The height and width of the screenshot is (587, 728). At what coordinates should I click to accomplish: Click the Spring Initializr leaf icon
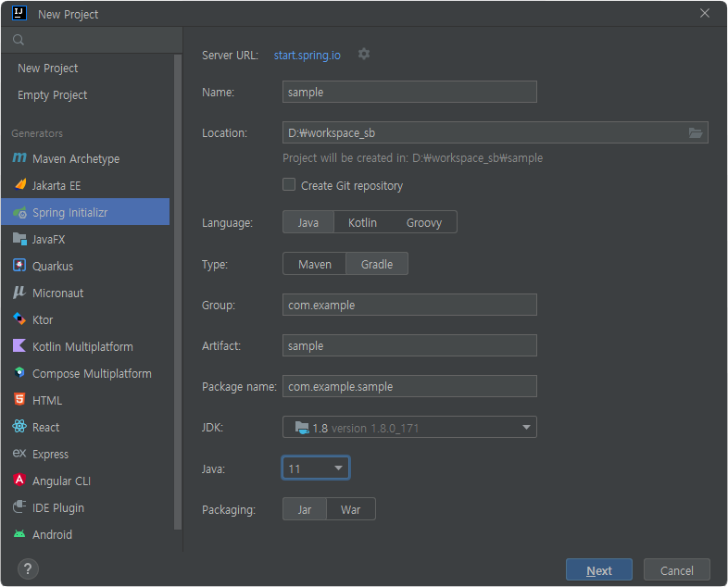coord(19,213)
